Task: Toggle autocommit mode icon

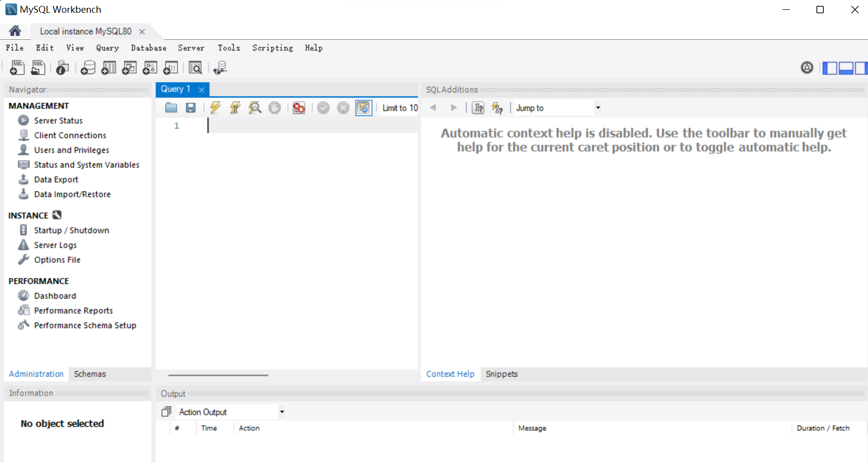Action: 364,108
